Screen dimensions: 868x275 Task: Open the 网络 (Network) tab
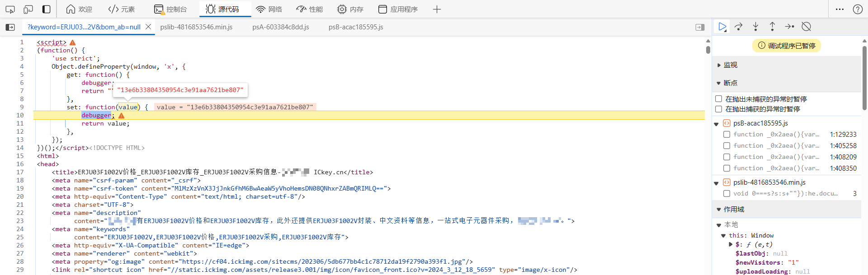pyautogui.click(x=269, y=9)
